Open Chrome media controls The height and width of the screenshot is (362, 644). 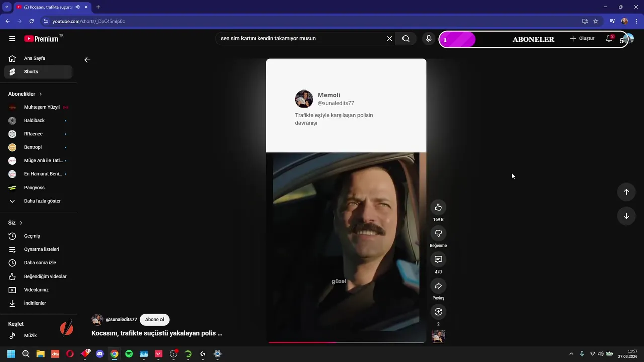tap(612, 21)
